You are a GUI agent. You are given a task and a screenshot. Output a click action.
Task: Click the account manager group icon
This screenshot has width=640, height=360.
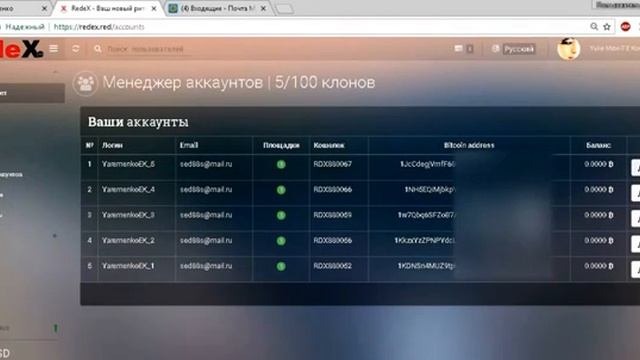(85, 83)
